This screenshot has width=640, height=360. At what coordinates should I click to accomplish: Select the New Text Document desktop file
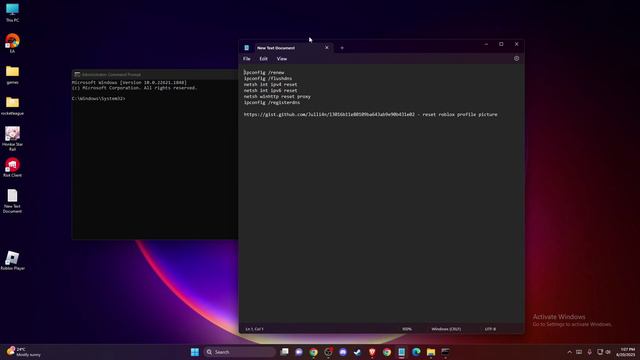coord(12,201)
